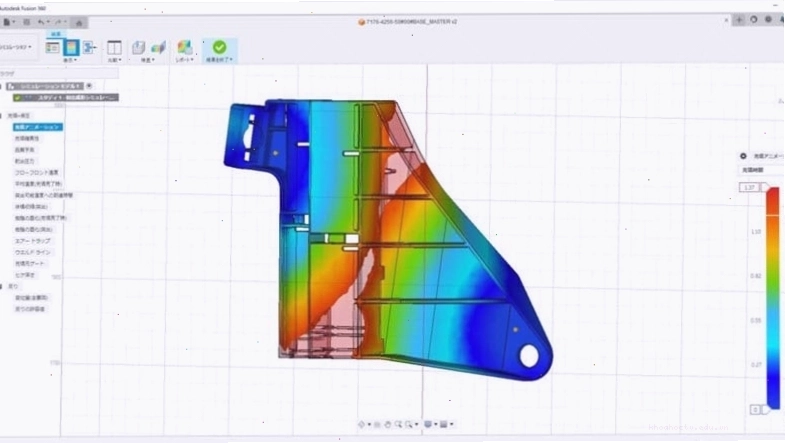Open the Simulation workspace dropdown
Image resolution: width=785 pixels, height=444 pixels.
[x=17, y=47]
